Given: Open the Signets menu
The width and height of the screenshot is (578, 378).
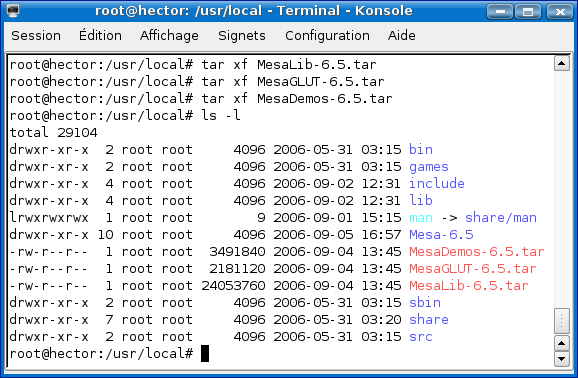Looking at the screenshot, I should pyautogui.click(x=242, y=36).
